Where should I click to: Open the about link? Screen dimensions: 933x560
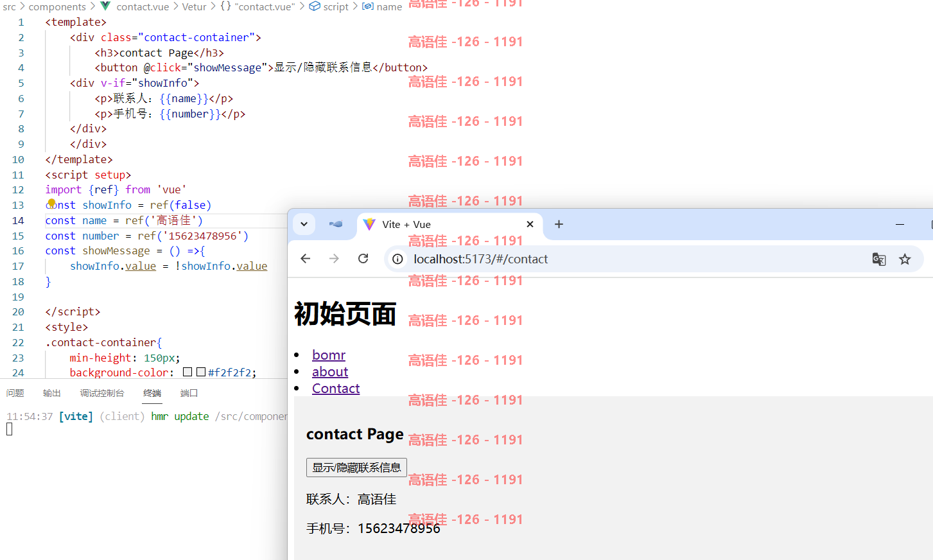(x=330, y=372)
